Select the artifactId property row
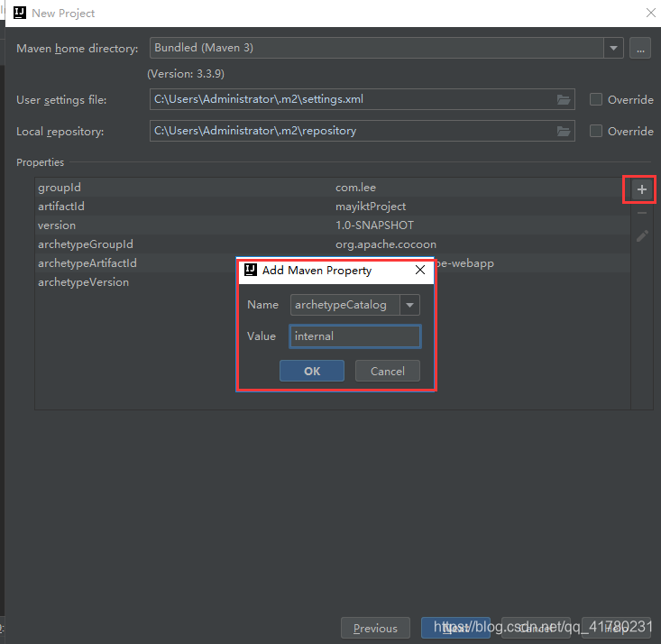The image size is (661, 644). (x=333, y=207)
